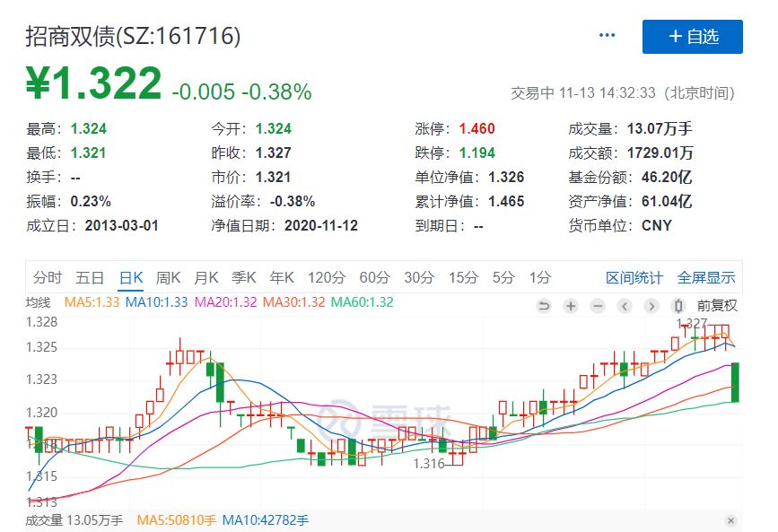This screenshot has height=532, width=778.
Task: Click the 基金份额 value 46.20亿
Action: pyautogui.click(x=667, y=177)
